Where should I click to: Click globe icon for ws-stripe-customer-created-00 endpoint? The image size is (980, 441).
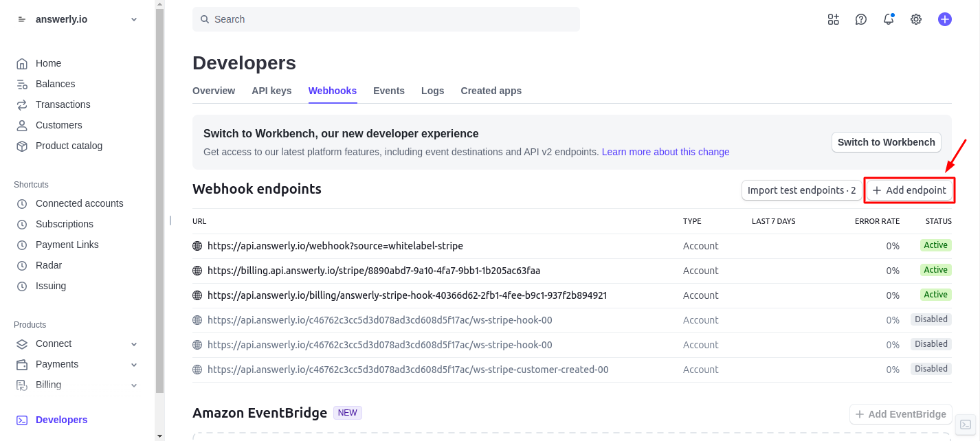point(197,370)
